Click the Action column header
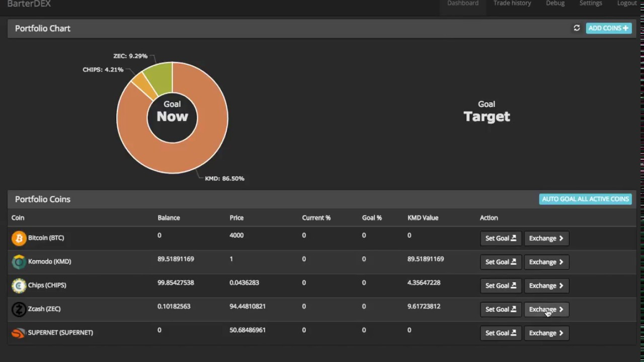Screen dimensions: 644x362 489,218
